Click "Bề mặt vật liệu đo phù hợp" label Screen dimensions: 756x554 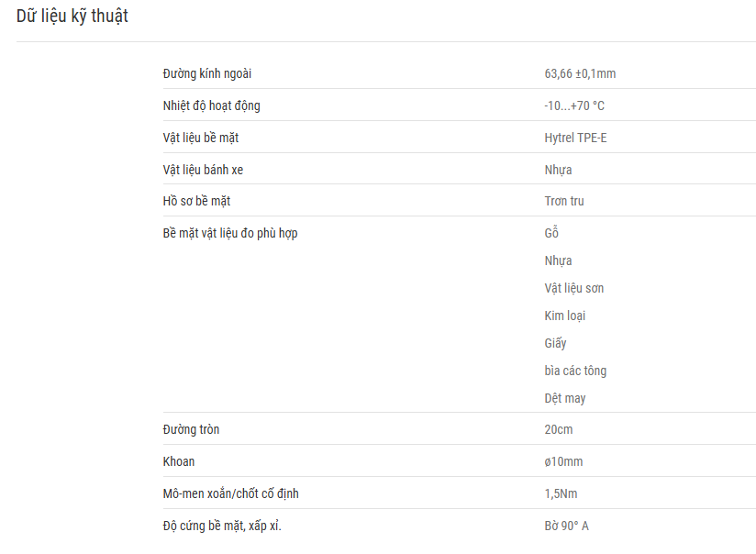point(230,233)
